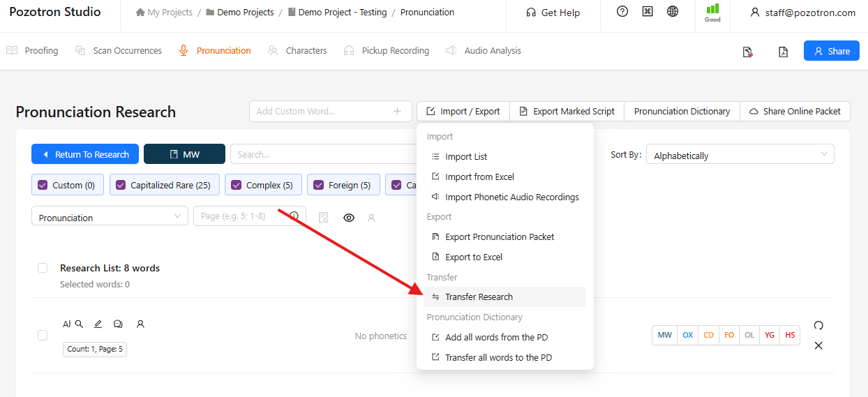Open the language globe icon
Image resolution: width=868 pixels, height=397 pixels.
pos(673,12)
